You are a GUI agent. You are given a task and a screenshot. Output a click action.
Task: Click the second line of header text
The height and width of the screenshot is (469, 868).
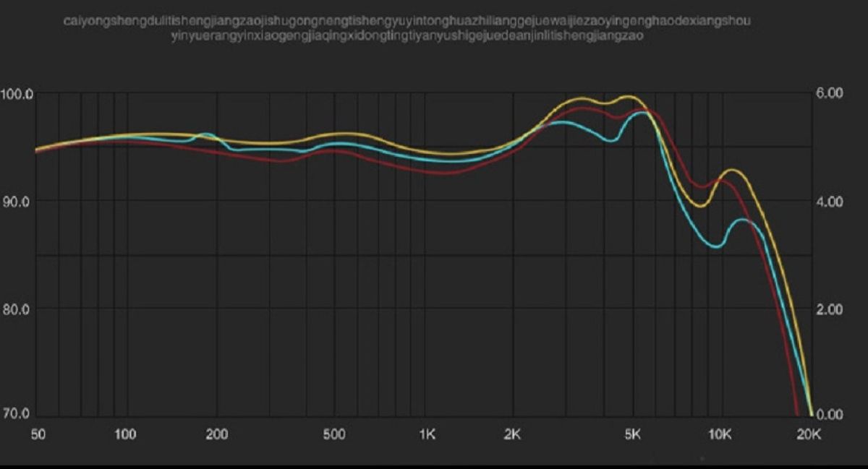click(407, 36)
